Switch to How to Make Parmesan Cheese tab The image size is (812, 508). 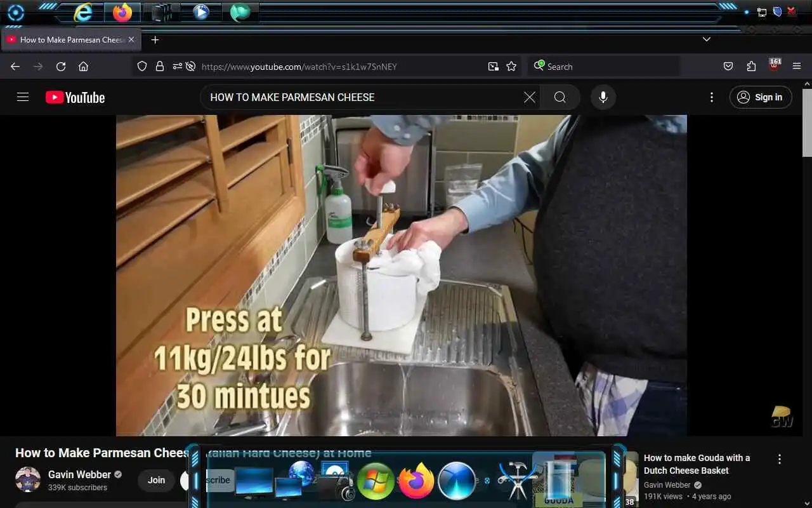pos(72,39)
